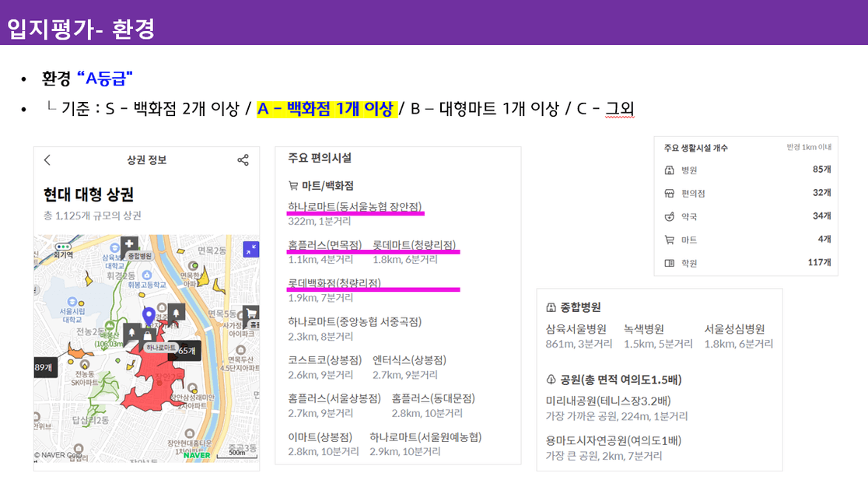Click the 32개 convenience store count
Image resolution: width=868 pixels, height=487 pixels.
[821, 193]
